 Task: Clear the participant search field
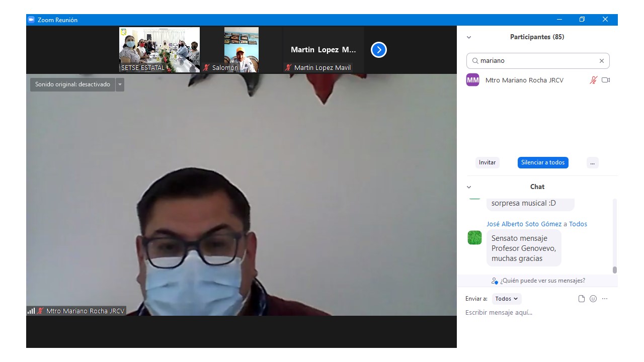(x=601, y=61)
